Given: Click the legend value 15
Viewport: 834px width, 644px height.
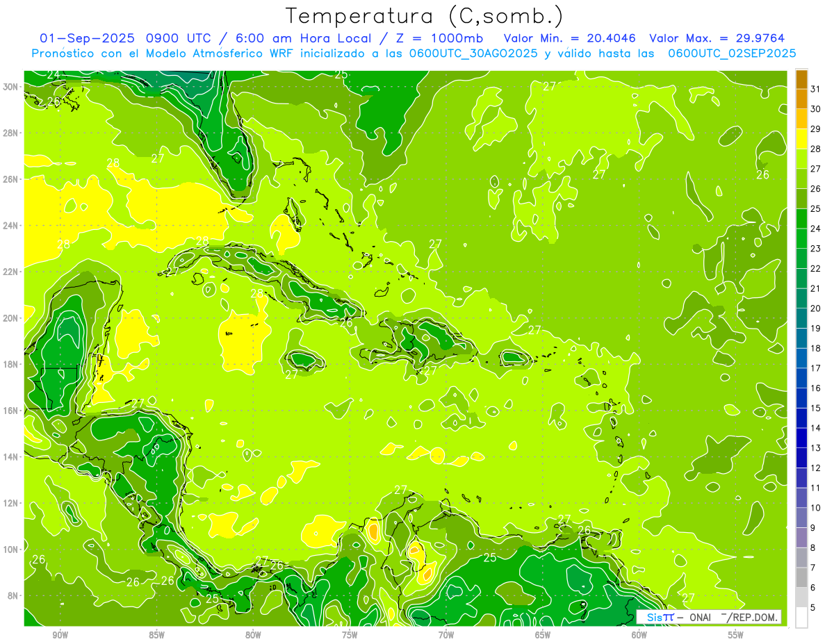Looking at the screenshot, I should (x=816, y=408).
